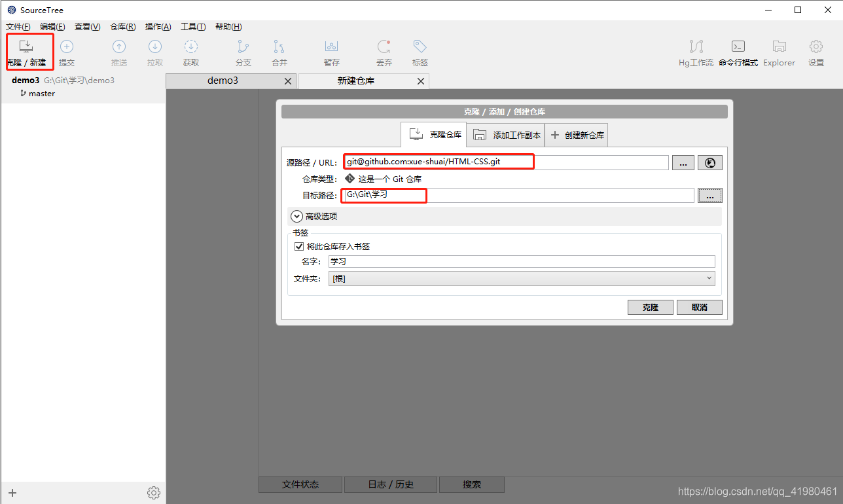
Task: Browse for source path with ... button
Action: (683, 163)
